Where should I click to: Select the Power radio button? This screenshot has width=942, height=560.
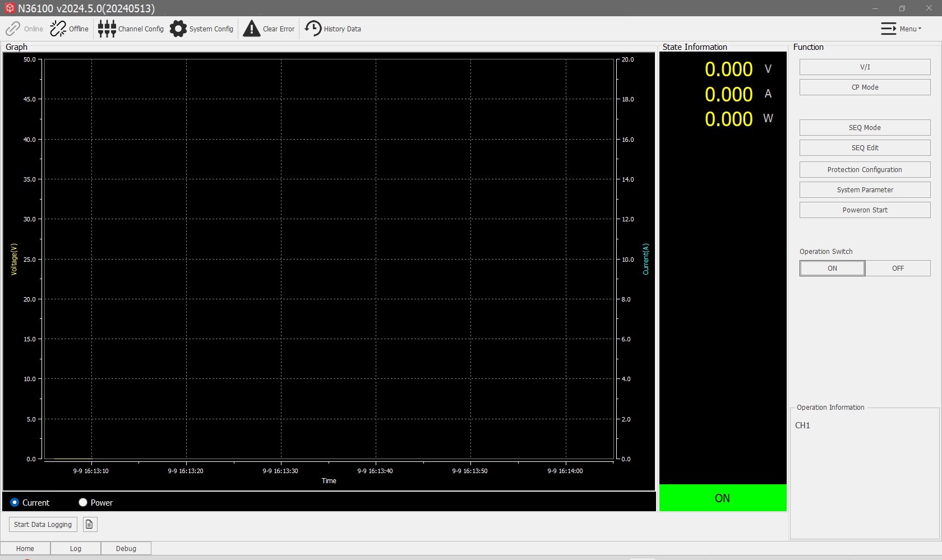(x=83, y=502)
